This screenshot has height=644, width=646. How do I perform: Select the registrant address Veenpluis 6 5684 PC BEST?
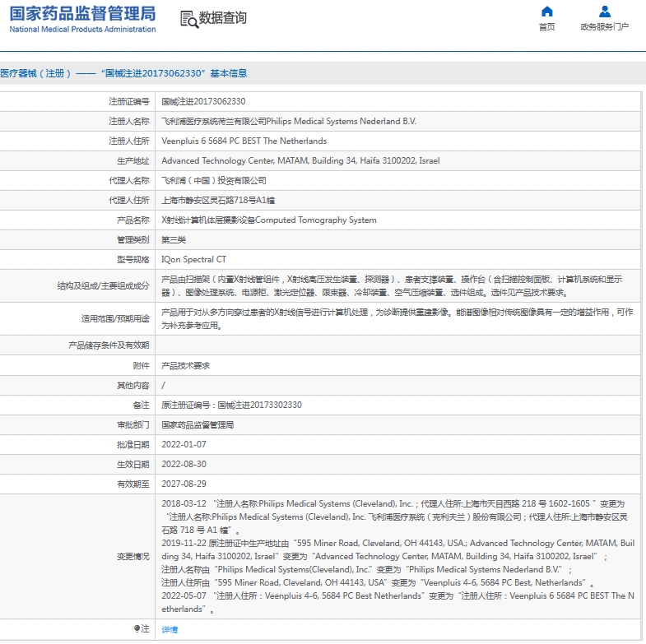244,141
